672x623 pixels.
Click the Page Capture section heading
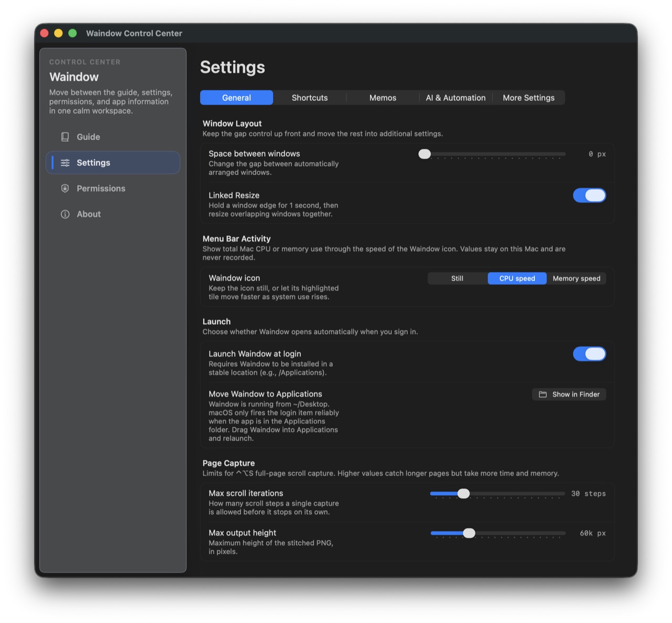pos(229,463)
